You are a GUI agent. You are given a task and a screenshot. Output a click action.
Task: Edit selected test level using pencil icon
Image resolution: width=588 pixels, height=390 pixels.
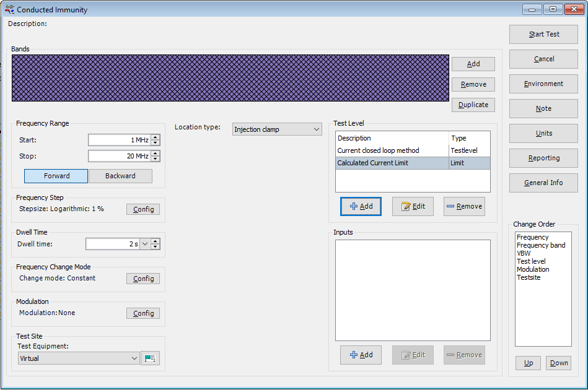pos(413,206)
